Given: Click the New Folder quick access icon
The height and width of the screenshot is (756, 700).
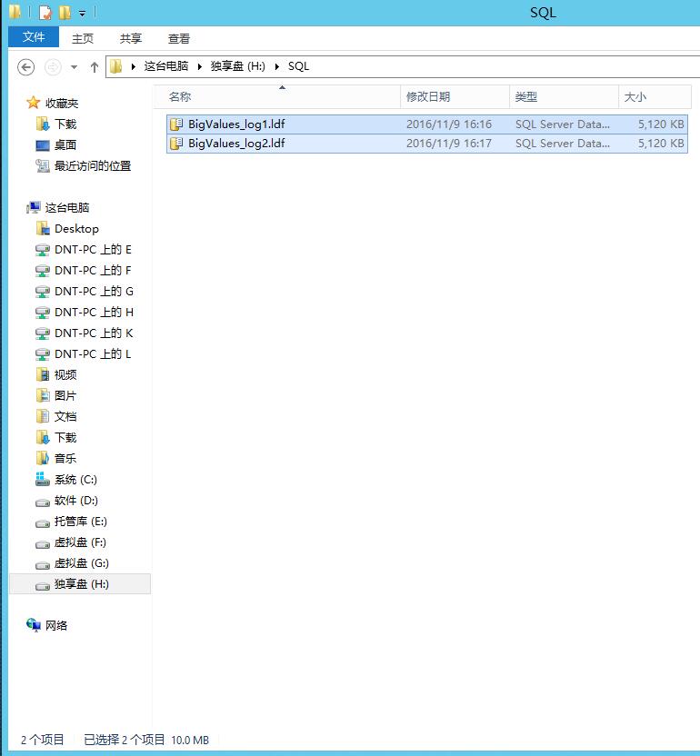Looking at the screenshot, I should 65,12.
